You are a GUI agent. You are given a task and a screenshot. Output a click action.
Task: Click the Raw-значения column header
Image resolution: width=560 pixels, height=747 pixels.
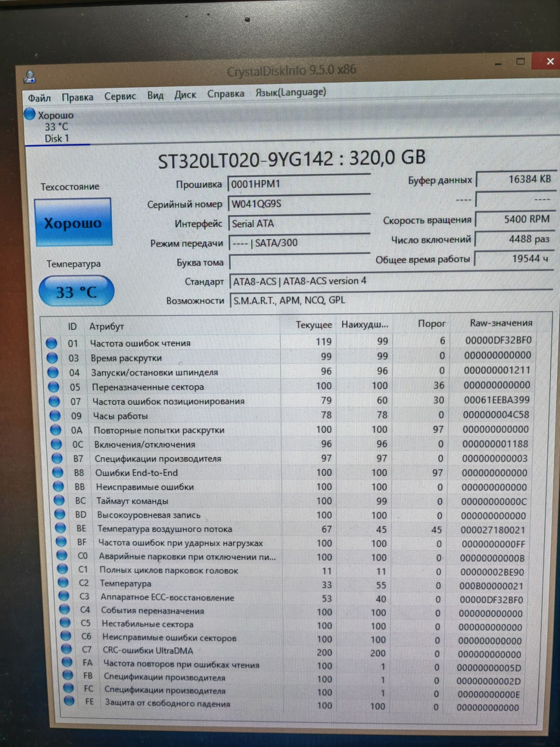click(501, 323)
